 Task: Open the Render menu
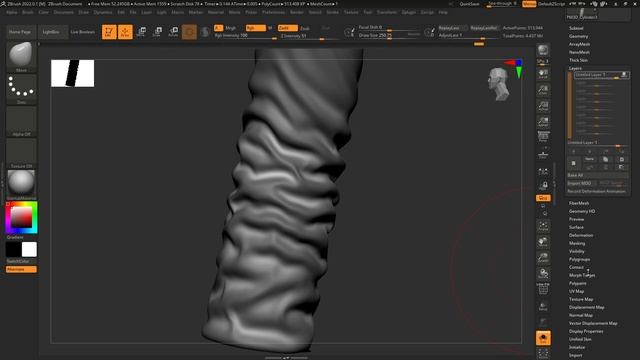[297, 12]
